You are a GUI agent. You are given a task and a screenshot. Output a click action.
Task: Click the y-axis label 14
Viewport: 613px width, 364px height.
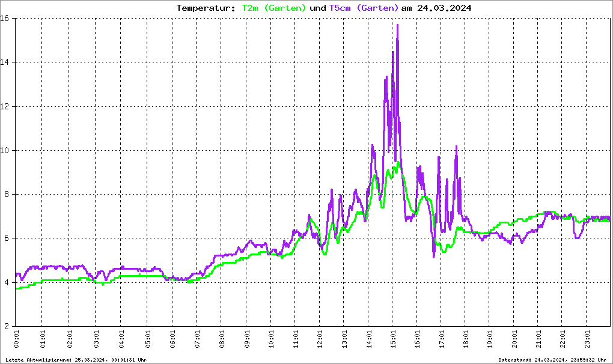point(5,62)
